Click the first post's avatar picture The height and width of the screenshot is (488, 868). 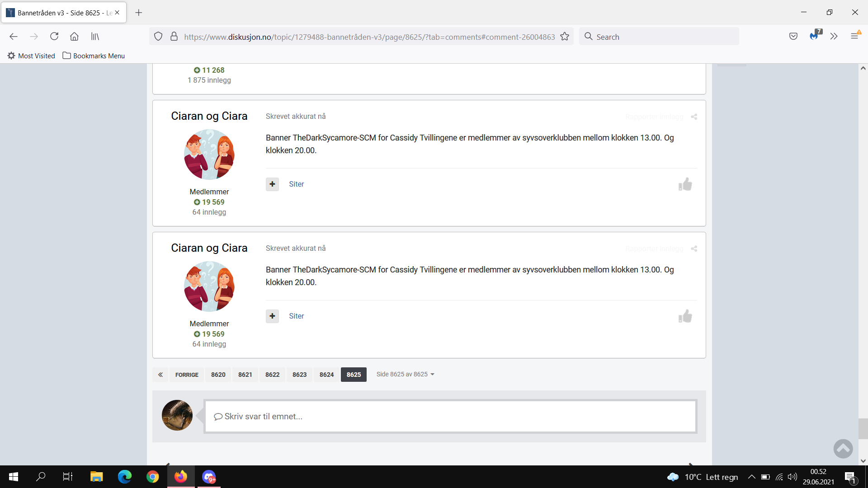[209, 155]
